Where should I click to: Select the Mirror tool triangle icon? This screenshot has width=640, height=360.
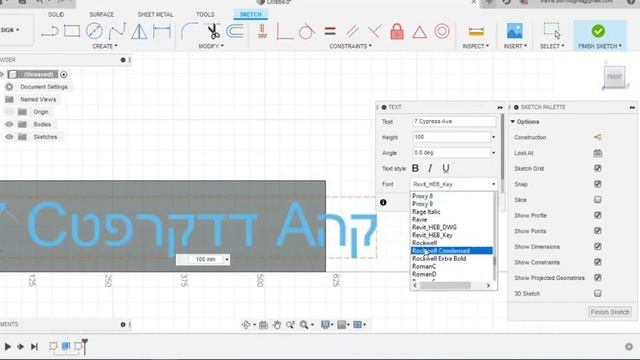click(139, 31)
